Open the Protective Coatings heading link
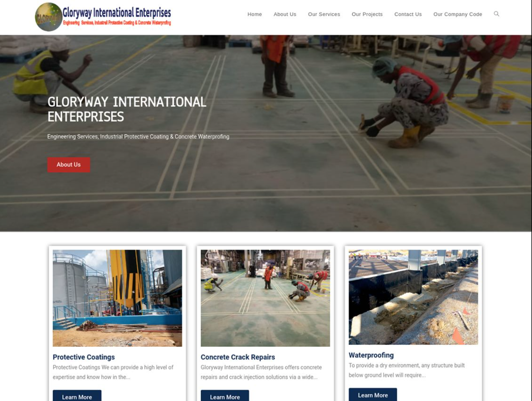The width and height of the screenshot is (532, 401). [84, 357]
